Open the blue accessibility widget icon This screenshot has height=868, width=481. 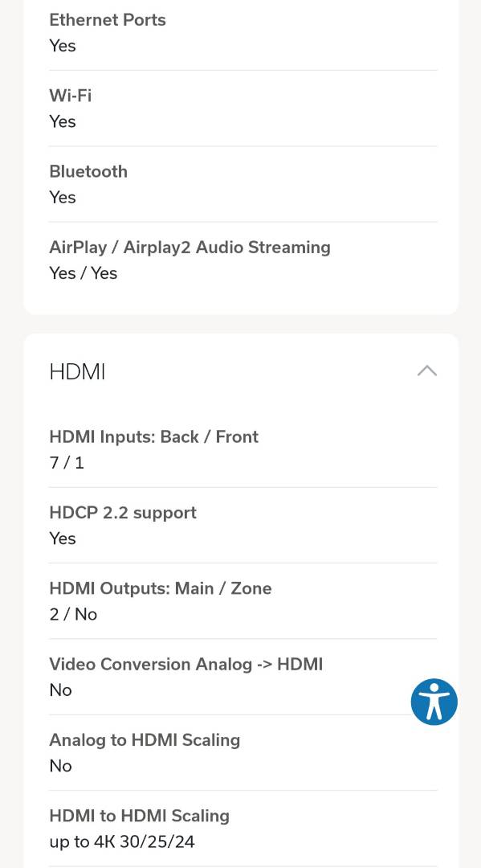click(x=434, y=702)
